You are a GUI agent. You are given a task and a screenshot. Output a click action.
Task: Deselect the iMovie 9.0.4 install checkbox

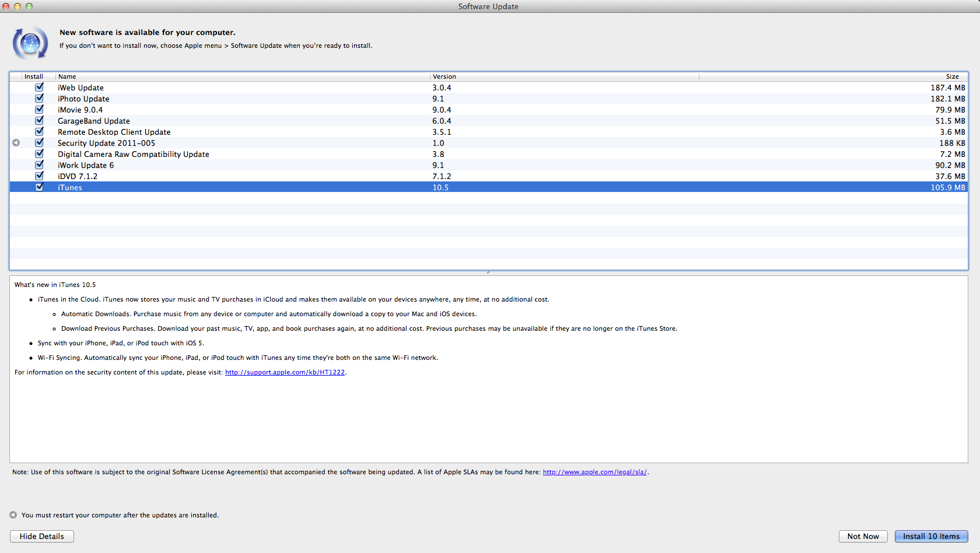[x=39, y=110]
